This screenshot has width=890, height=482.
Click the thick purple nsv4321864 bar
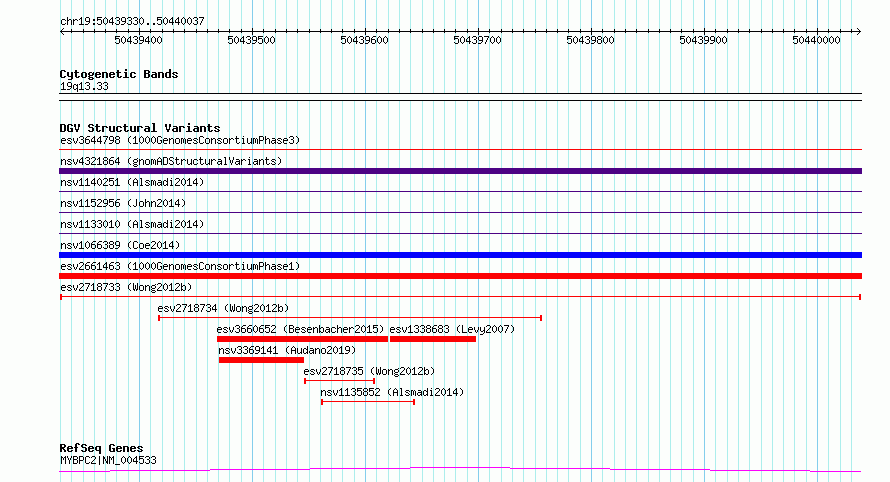click(460, 171)
